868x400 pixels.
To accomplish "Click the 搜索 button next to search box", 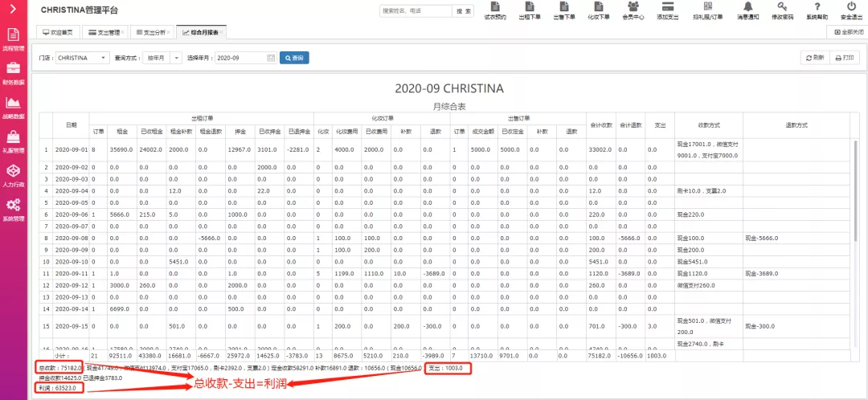I will coord(464,10).
